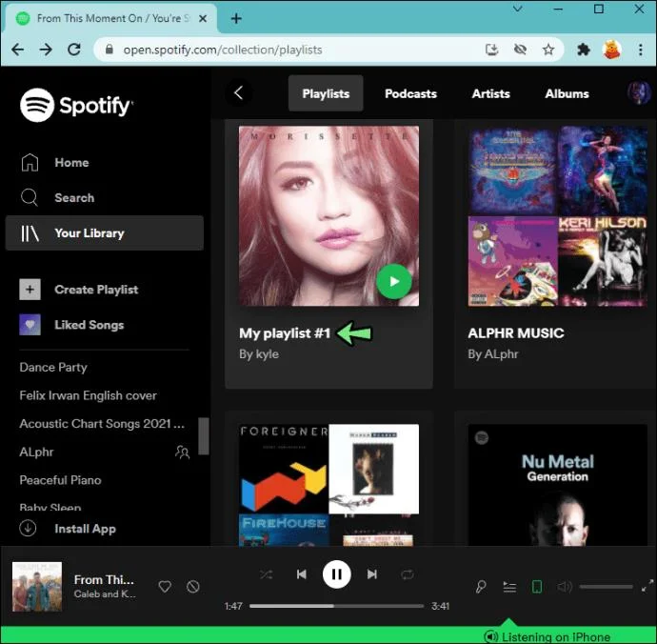Screen dimensions: 657x644
Task: Open Home in the sidebar
Action: pyautogui.click(x=54, y=162)
